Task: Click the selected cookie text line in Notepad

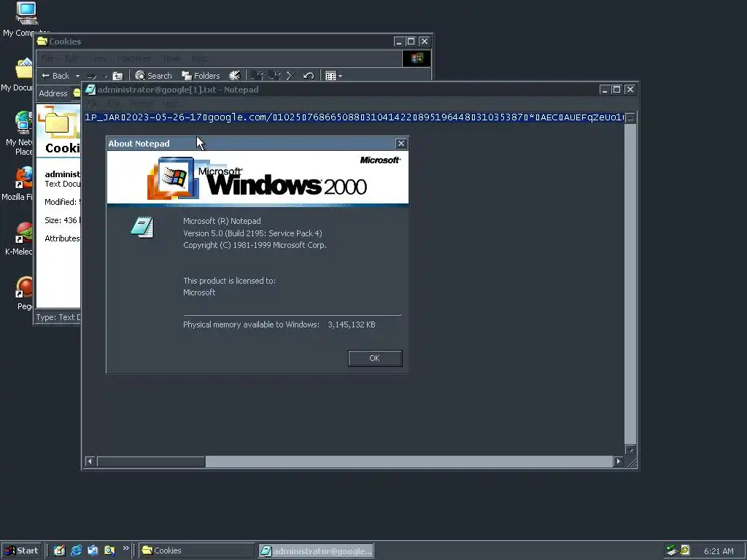Action: pyautogui.click(x=354, y=117)
